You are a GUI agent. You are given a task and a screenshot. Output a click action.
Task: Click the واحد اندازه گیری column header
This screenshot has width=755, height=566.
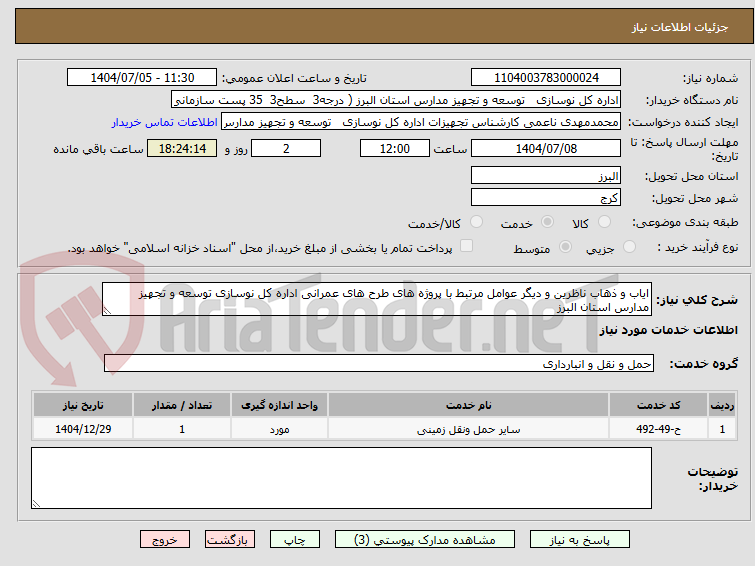[x=279, y=405]
